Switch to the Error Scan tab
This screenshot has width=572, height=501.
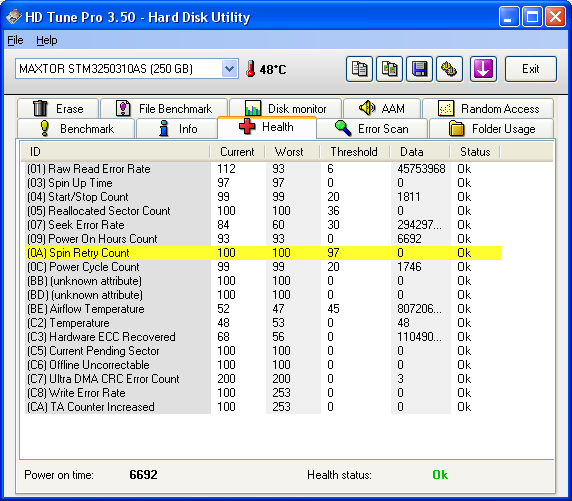point(372,128)
